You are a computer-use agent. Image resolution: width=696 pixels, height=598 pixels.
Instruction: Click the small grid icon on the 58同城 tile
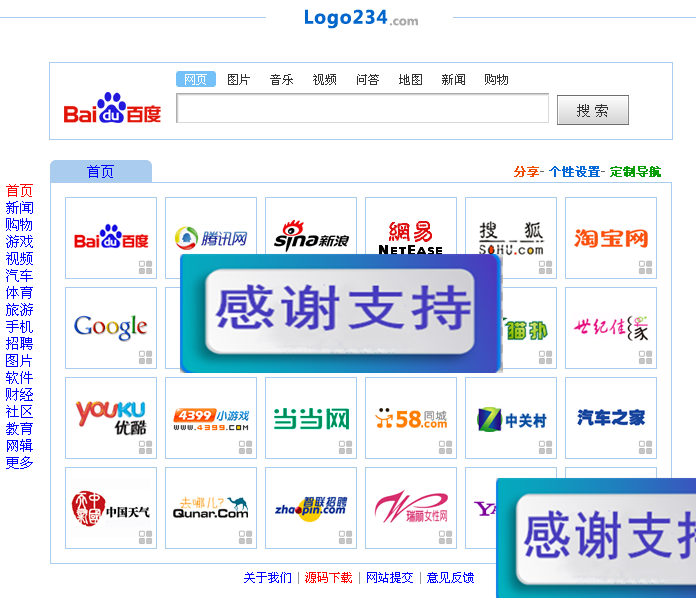tap(445, 447)
